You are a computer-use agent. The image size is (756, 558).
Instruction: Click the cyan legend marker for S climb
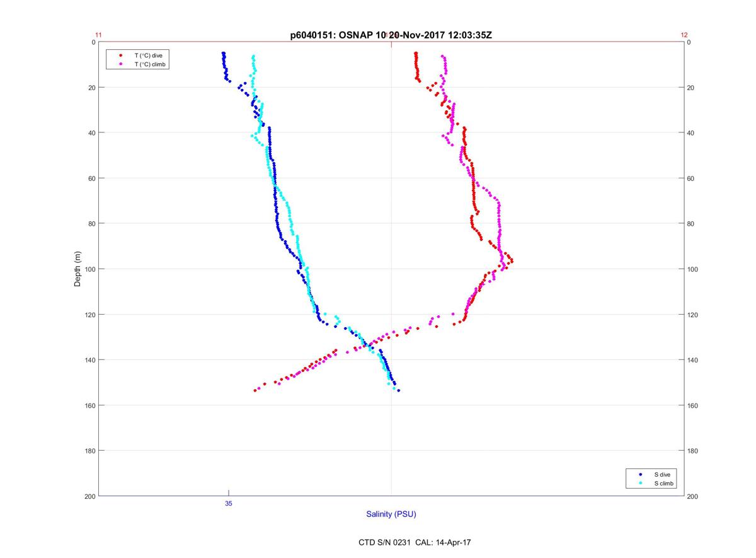[641, 483]
